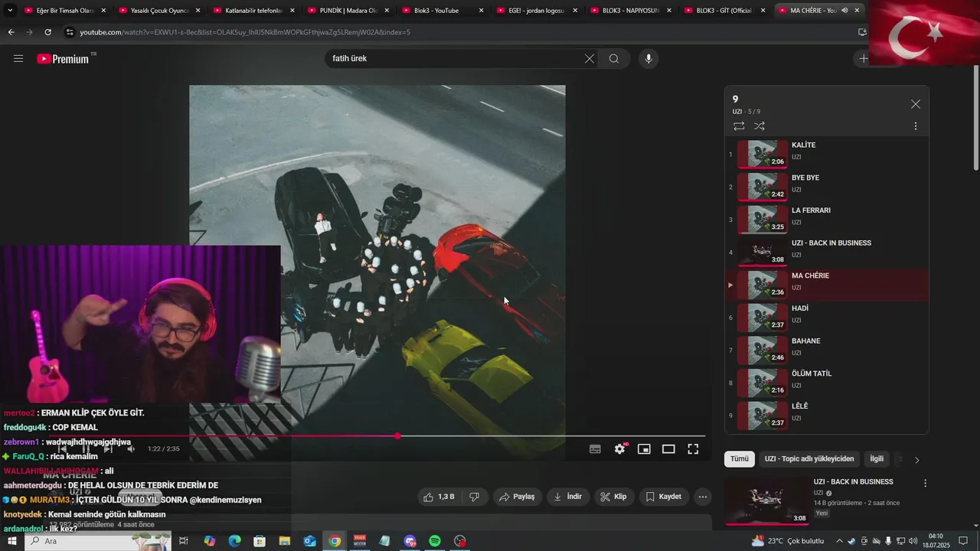This screenshot has height=551, width=980.
Task: Open the playlist panel's three-dot menu
Action: pos(916,126)
